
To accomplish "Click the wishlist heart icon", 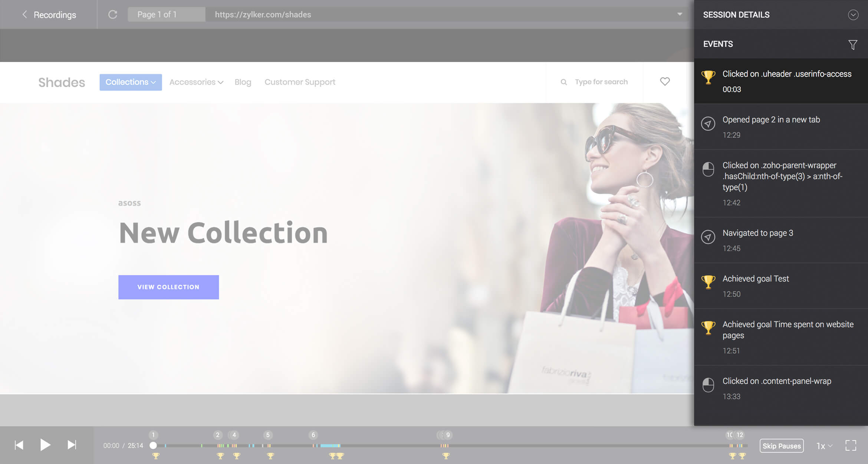I will coord(665,81).
